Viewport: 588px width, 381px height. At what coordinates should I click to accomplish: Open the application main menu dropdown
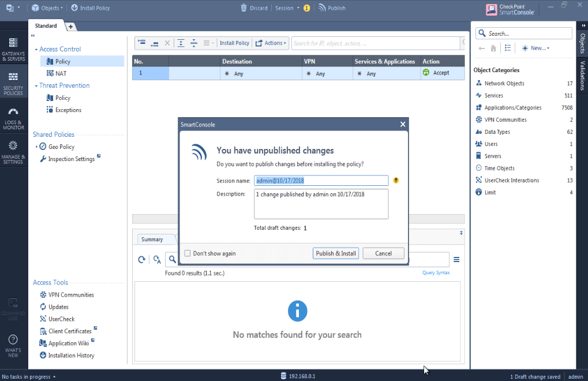(13, 8)
